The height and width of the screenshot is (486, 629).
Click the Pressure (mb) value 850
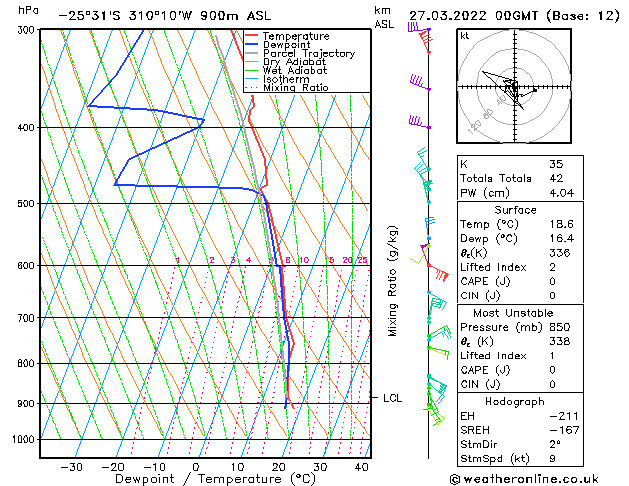(560, 327)
